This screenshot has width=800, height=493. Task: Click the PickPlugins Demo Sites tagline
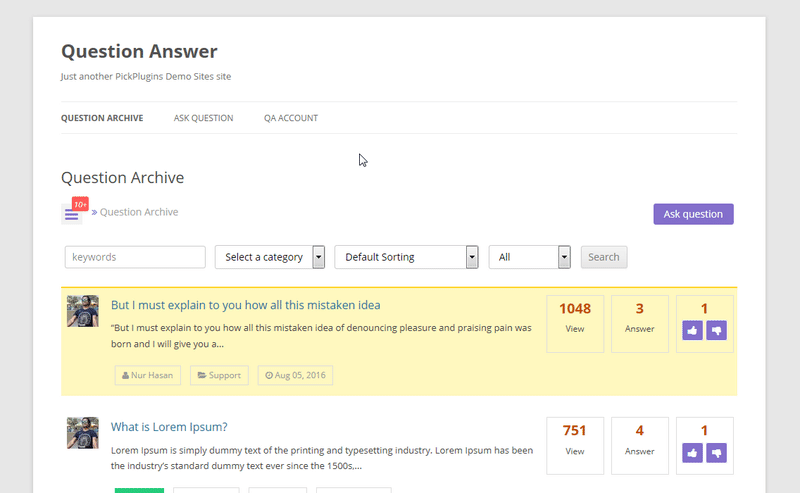[x=146, y=77]
